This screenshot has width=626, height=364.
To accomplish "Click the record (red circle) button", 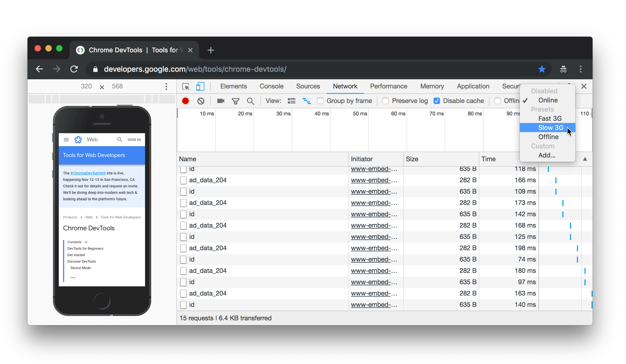I will (185, 101).
